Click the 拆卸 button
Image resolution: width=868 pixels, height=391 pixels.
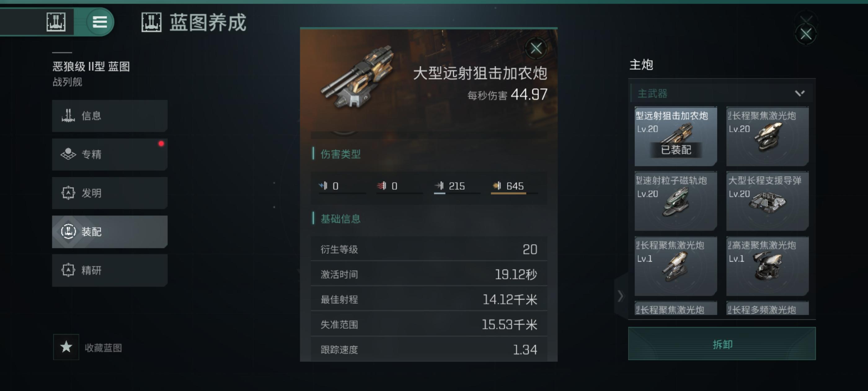coord(722,344)
